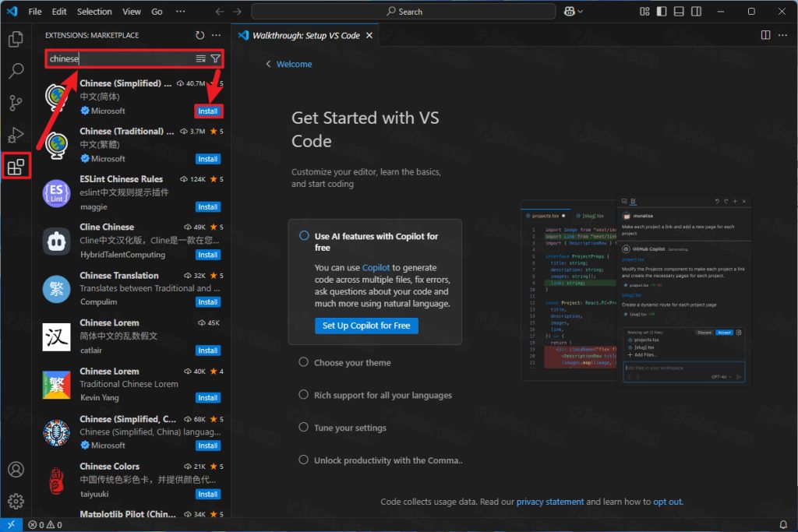Go back to Welcome page link

pyautogui.click(x=294, y=64)
